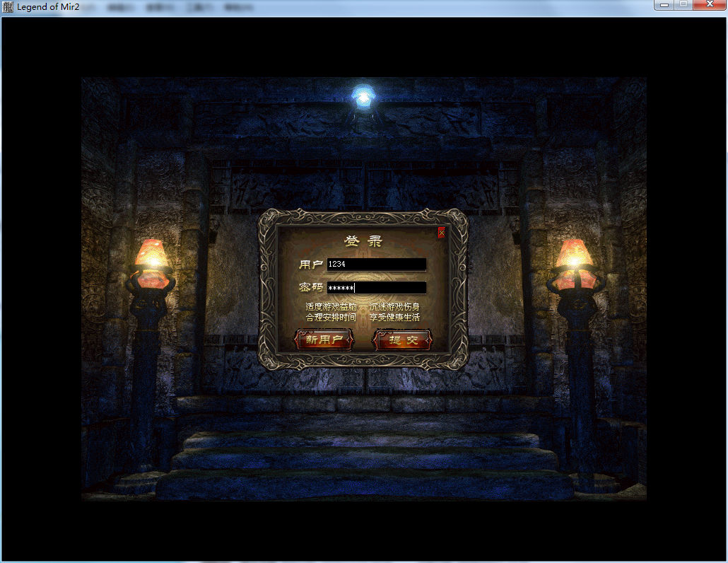Click the 享受健康生活 notice text
This screenshot has width=728, height=563.
pyautogui.click(x=394, y=318)
